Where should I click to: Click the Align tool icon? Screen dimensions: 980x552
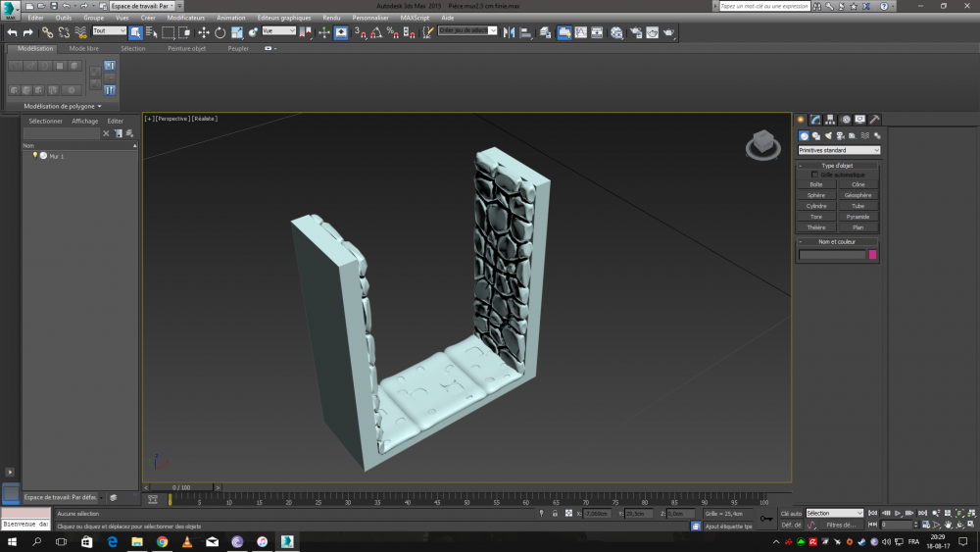(525, 32)
